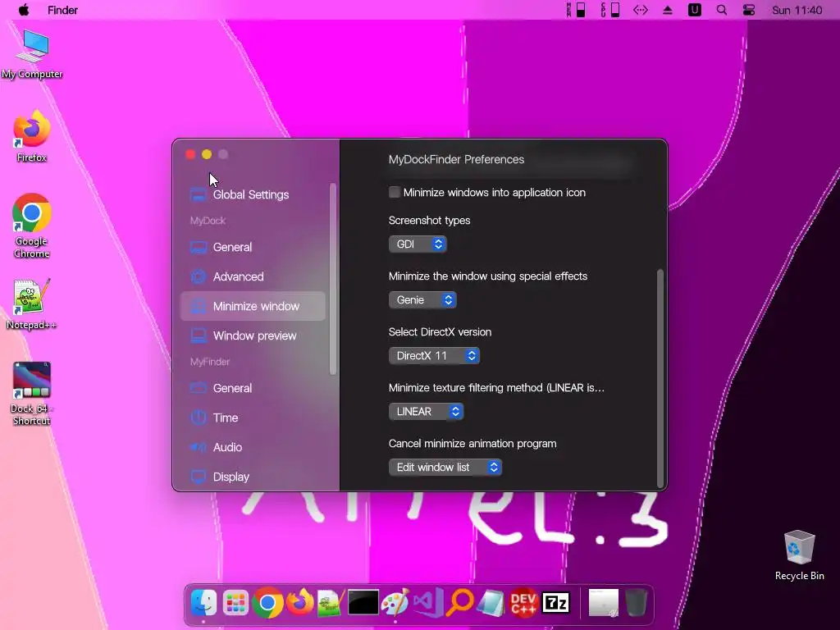The image size is (840, 630).
Task: Open the Advanced settings page
Action: pos(253,276)
